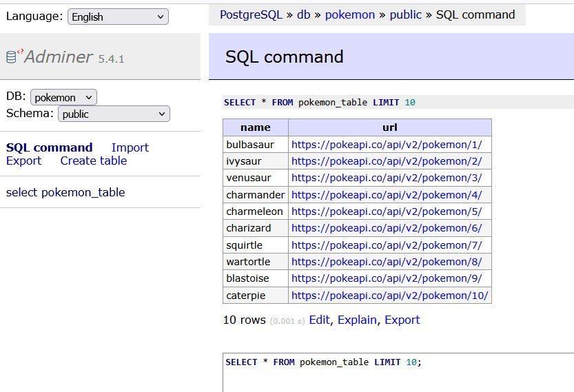The image size is (574, 392).
Task: Expand the Schema dropdown showing public
Action: pos(114,114)
